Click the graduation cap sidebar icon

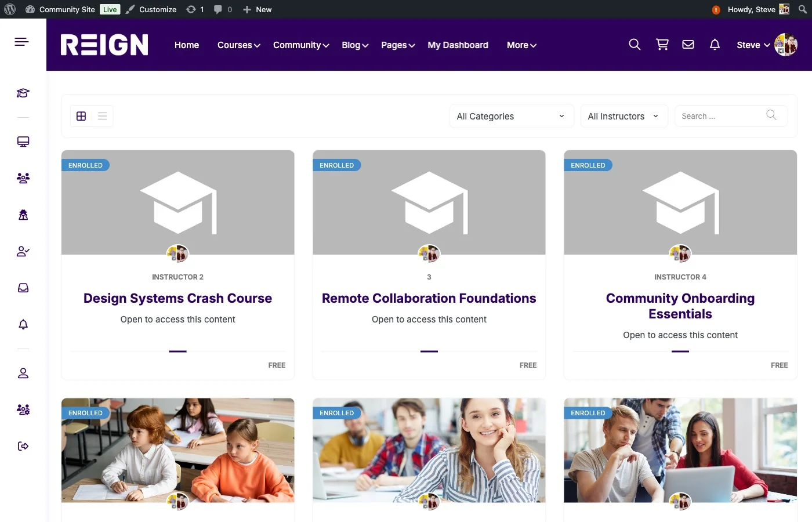[x=23, y=93]
